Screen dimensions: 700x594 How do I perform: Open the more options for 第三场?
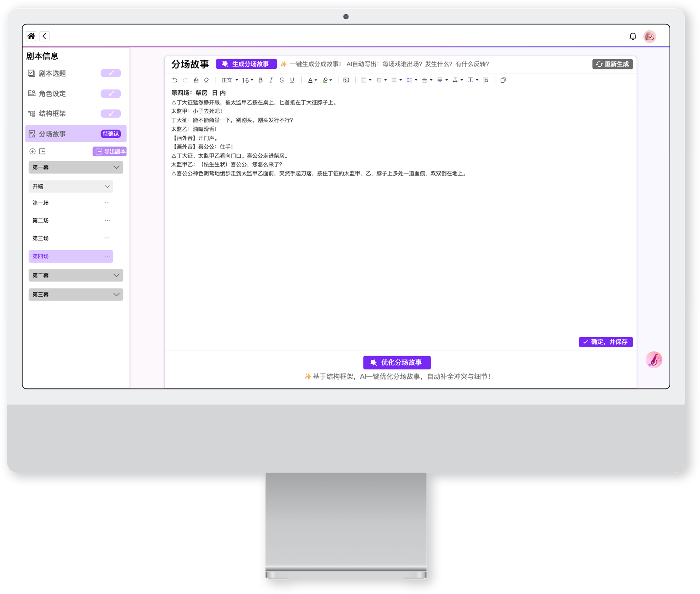tap(107, 238)
